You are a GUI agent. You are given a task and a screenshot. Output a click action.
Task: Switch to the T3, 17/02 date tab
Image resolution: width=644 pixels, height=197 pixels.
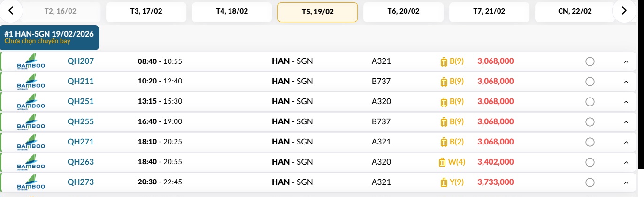(x=146, y=12)
